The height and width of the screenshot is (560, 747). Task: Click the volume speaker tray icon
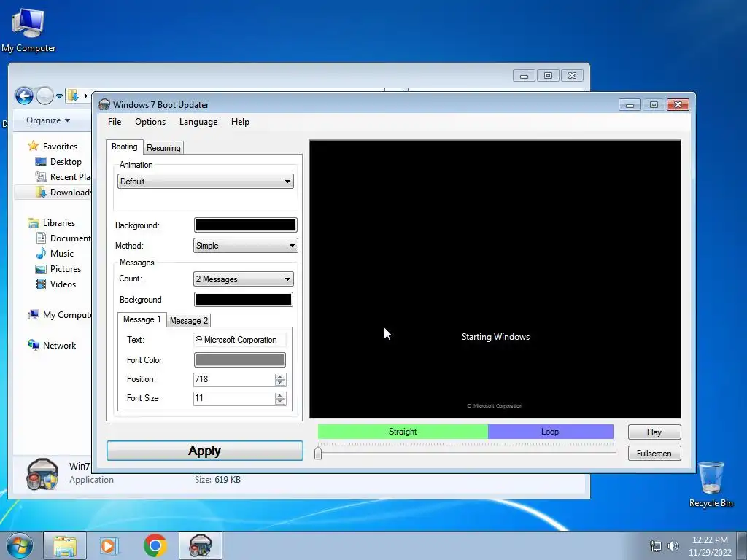pyautogui.click(x=673, y=546)
